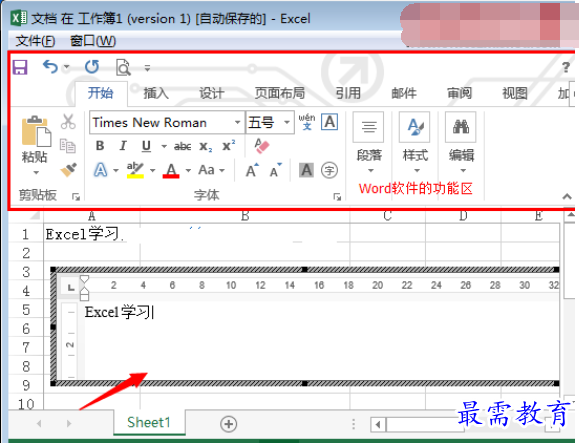Select column B header

(x=245, y=216)
